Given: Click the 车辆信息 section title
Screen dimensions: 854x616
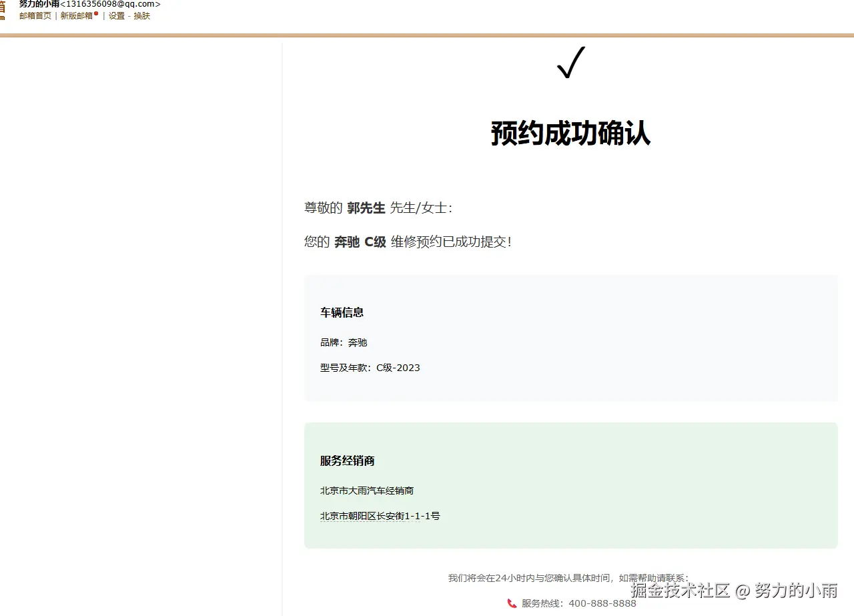Looking at the screenshot, I should coord(342,312).
